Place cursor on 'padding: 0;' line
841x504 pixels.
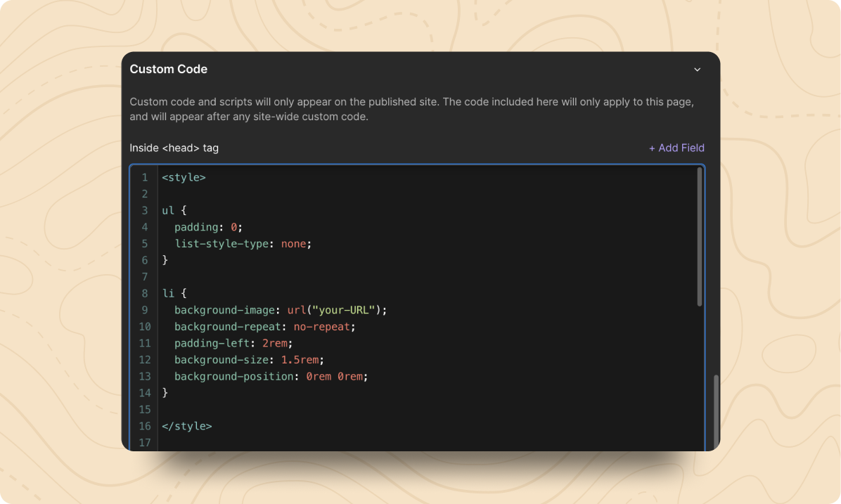[x=208, y=227]
